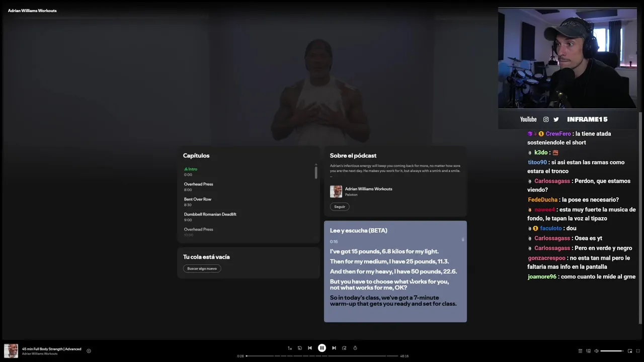Click transcript line 'And then for my heavy'
644x362 pixels.
393,271
